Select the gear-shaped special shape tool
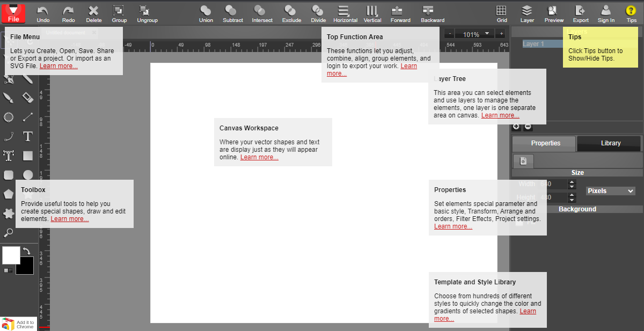This screenshot has height=331, width=644. pos(9,214)
